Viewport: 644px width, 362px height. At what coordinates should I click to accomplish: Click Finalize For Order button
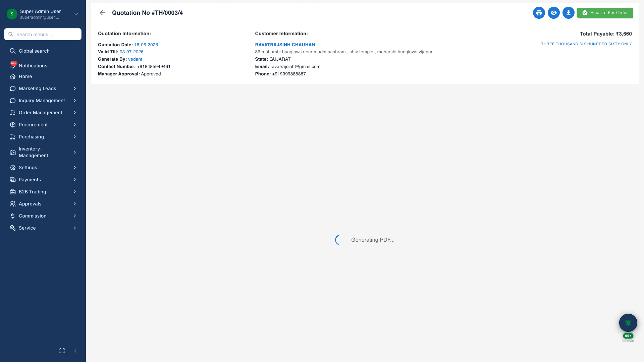(605, 13)
